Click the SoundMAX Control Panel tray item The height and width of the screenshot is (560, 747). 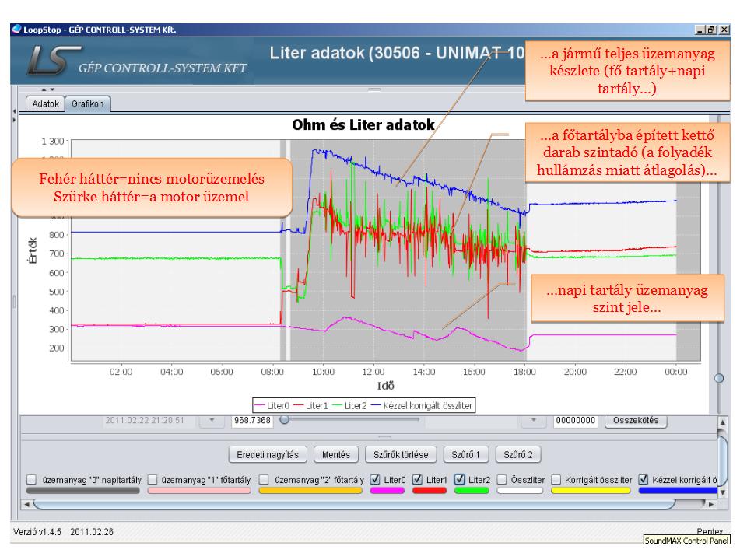[689, 537]
